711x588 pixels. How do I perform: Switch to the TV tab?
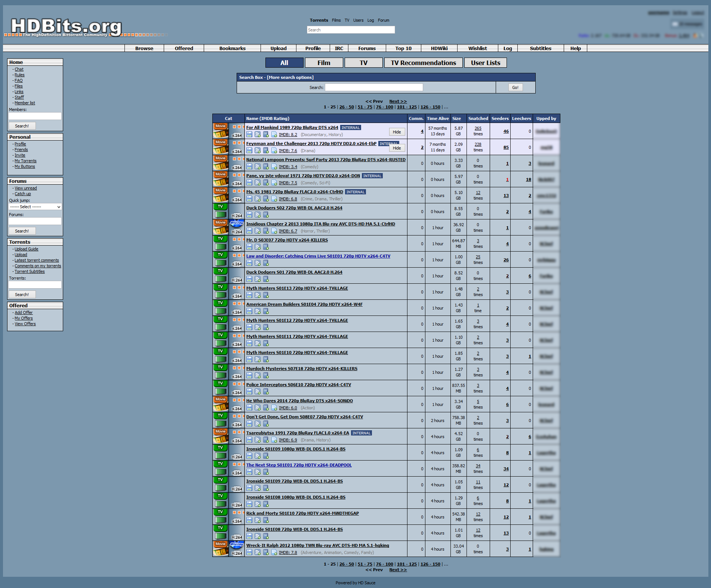coord(363,63)
